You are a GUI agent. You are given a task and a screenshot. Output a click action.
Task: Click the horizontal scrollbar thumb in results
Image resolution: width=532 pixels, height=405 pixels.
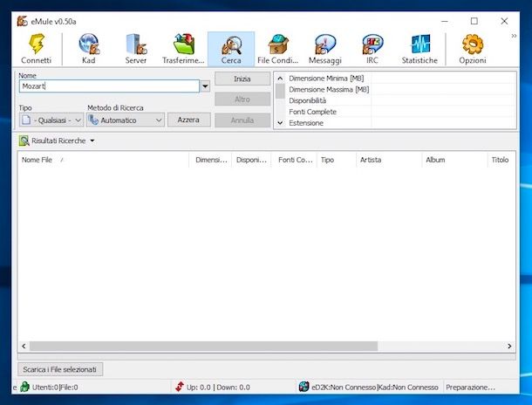(203, 346)
